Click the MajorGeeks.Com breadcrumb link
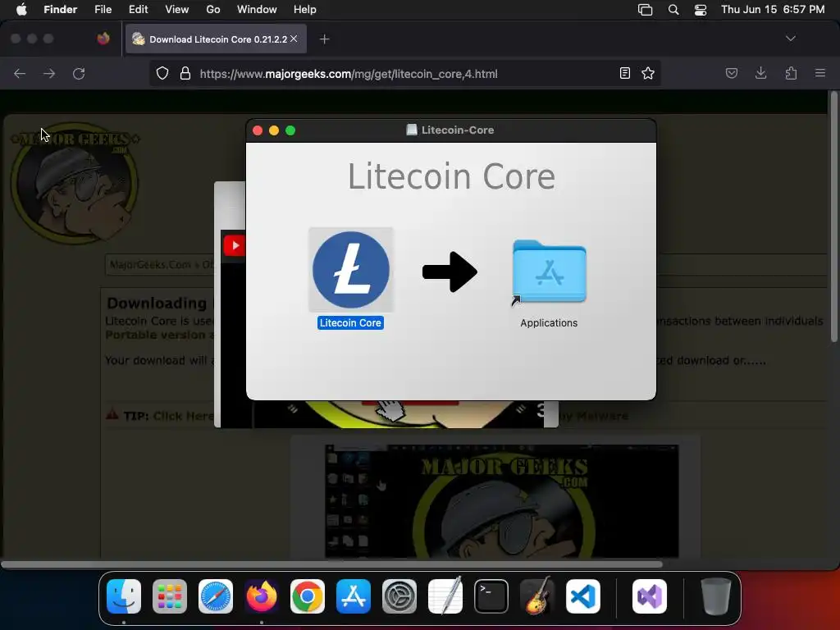 [x=151, y=265]
